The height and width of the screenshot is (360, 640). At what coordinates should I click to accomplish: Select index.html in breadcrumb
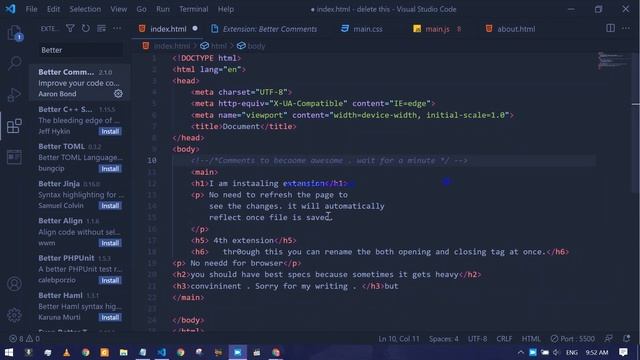tap(171, 46)
